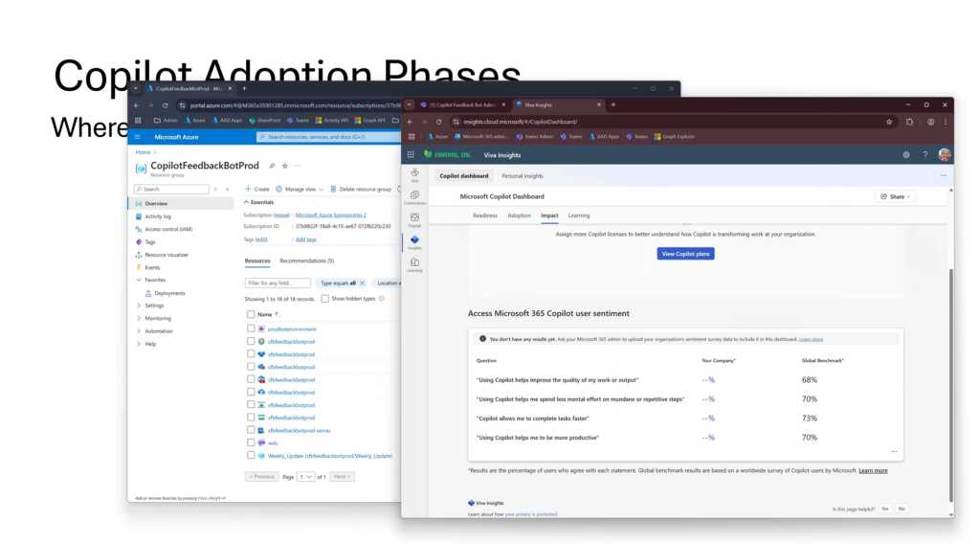Open the Manage view dropdown in Azure
The width and height of the screenshot is (980, 544).
[x=300, y=189]
